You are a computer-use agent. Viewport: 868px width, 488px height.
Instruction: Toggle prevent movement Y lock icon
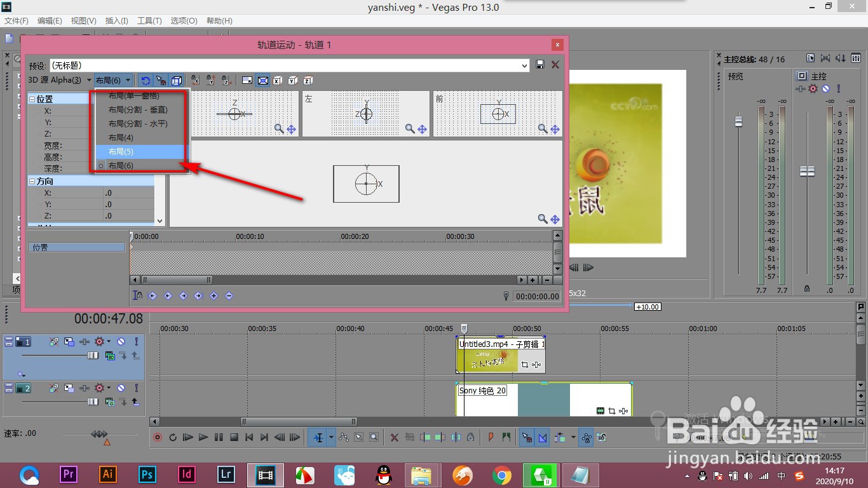coord(210,81)
